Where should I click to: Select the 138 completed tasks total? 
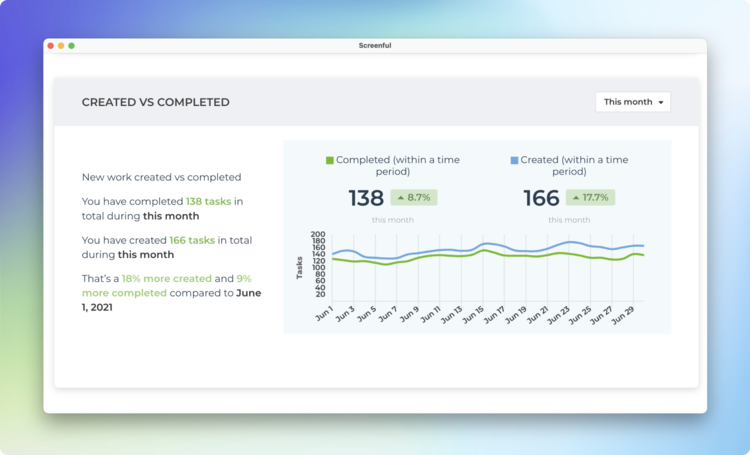click(366, 198)
